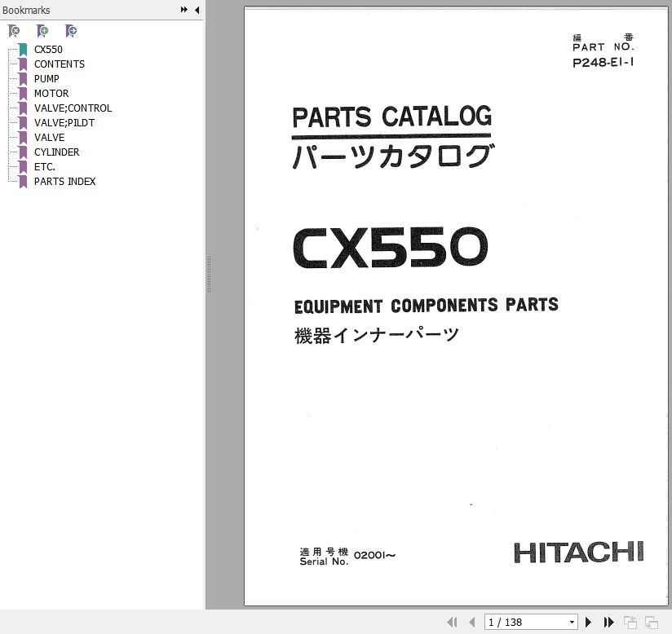672x634 pixels.
Task: Click the purple icon beside CONTENTS
Action: (23, 64)
